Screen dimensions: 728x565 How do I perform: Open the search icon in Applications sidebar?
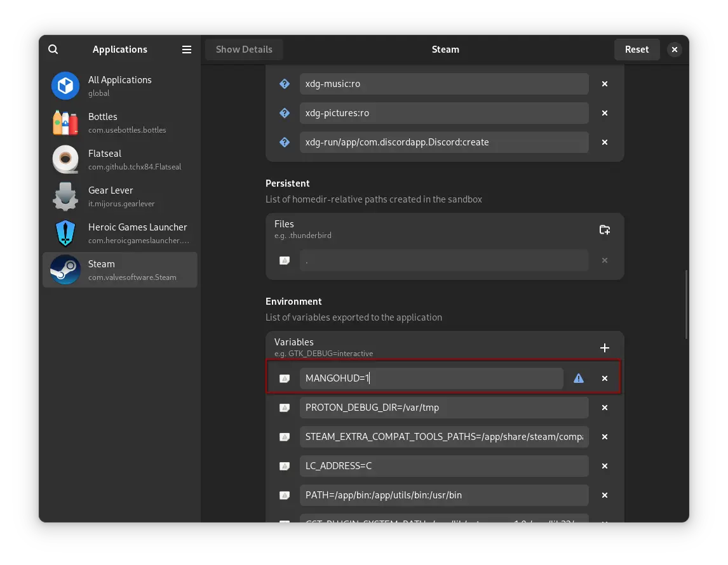pyautogui.click(x=53, y=49)
